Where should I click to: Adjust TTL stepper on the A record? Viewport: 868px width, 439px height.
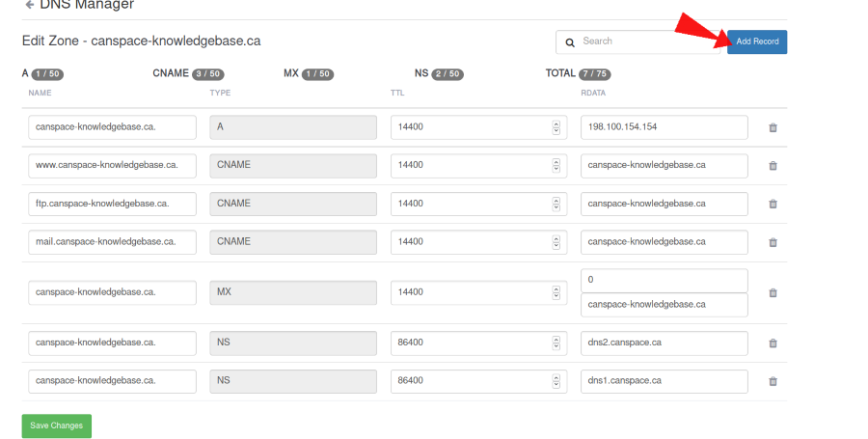(556, 127)
